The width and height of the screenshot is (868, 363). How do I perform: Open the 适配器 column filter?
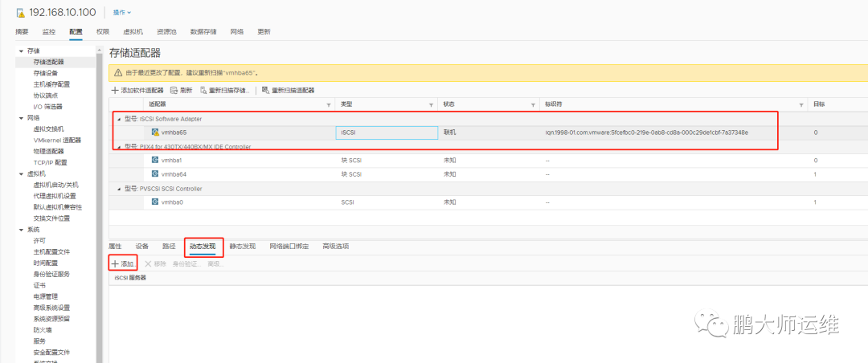click(x=329, y=104)
